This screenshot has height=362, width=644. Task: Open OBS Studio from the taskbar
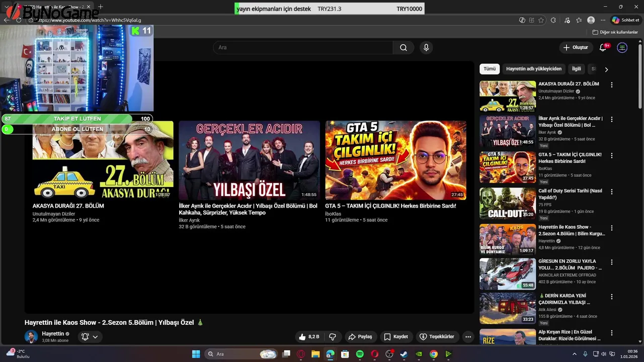pos(389,354)
